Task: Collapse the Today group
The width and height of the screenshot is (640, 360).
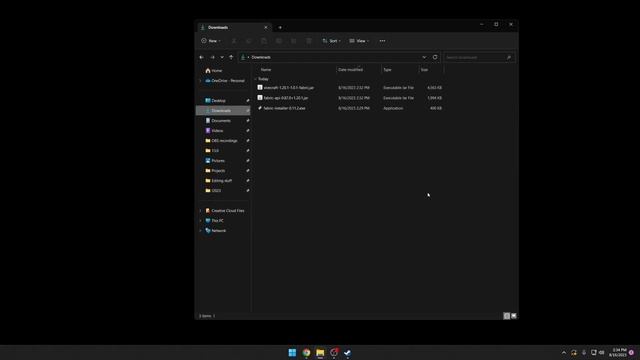Action: coord(256,79)
